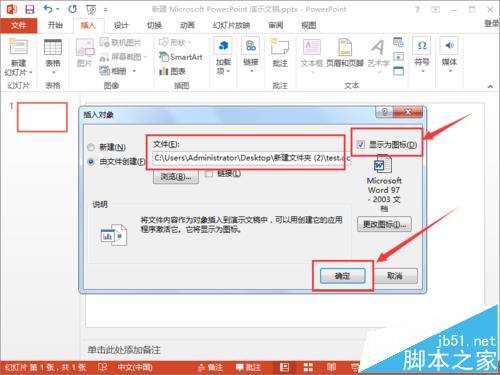The image size is (500, 375).
Task: Switch to the 切换 (Transitions) tab
Action: 154,25
